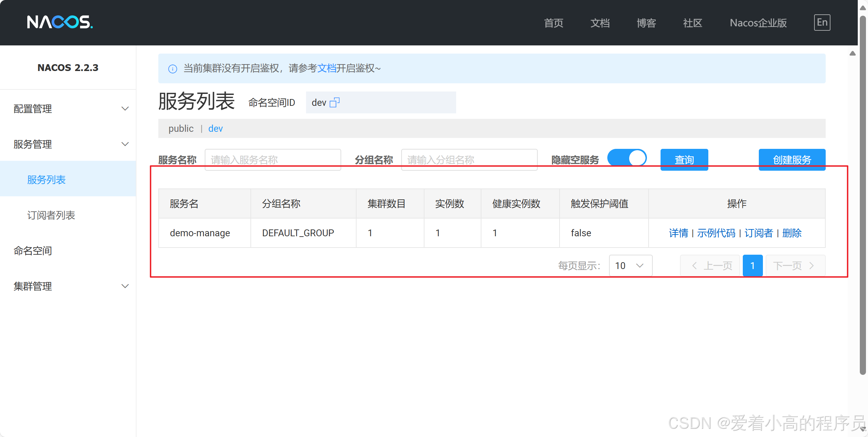Click the copy icon next to dev namespace ID

pos(334,102)
